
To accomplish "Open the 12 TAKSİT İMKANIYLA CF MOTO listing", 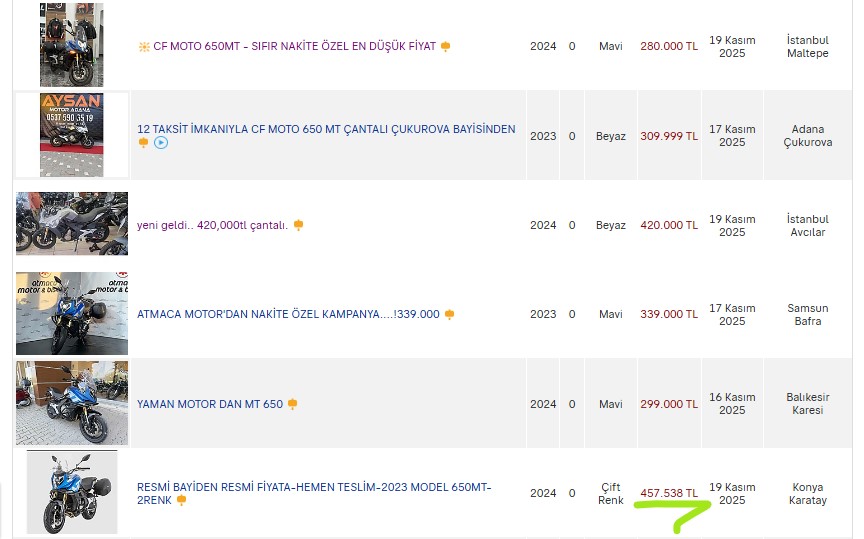I will pyautogui.click(x=326, y=129).
